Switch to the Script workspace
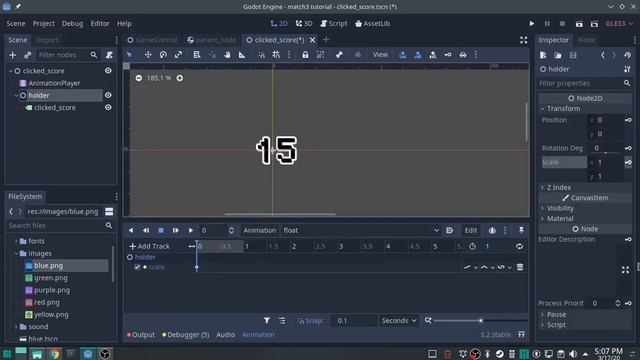This screenshot has width=640, height=360. tap(334, 24)
